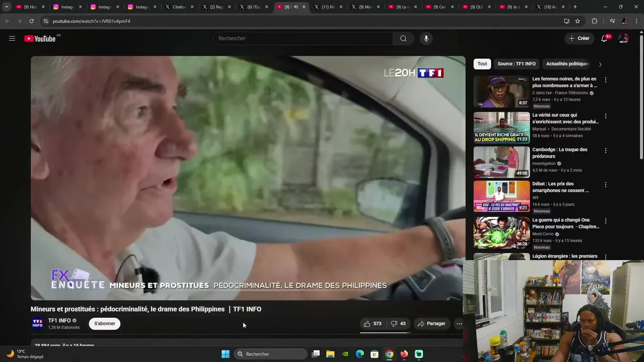Viewport: 644px width, 362px height.
Task: Open NVIDIA app from taskbar
Action: click(x=345, y=354)
